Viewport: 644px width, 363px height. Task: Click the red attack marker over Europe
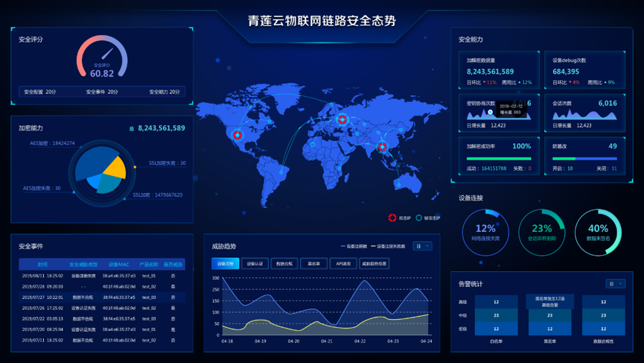pyautogui.click(x=342, y=119)
